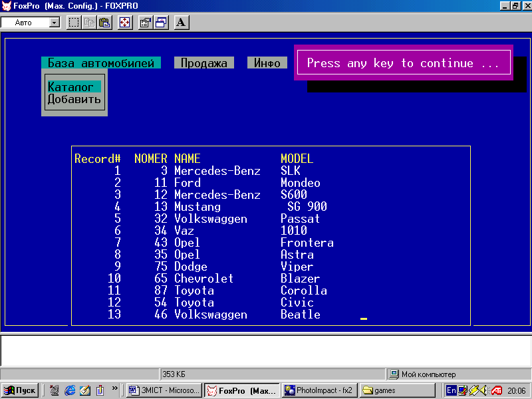Click the volume speaker tray icon
This screenshot has height=399, width=532.
tap(484, 390)
